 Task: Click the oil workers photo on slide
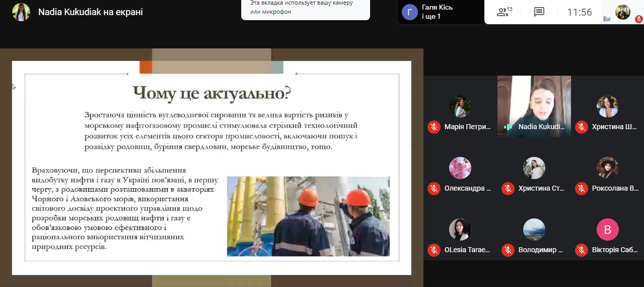click(308, 216)
